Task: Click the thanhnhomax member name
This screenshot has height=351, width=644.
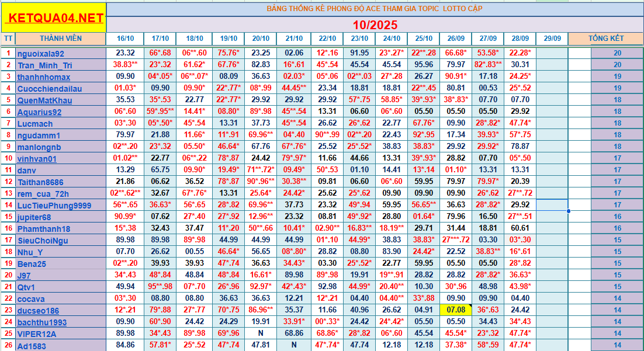Action: coord(44,77)
